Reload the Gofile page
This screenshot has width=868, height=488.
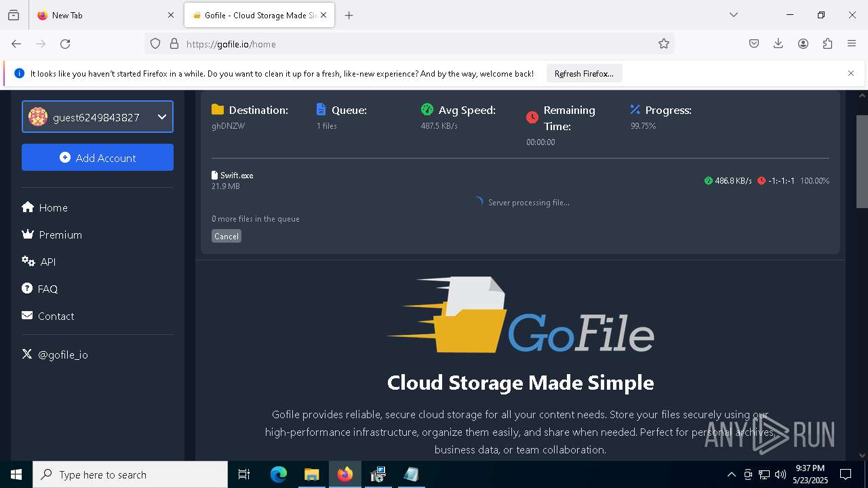[65, 44]
